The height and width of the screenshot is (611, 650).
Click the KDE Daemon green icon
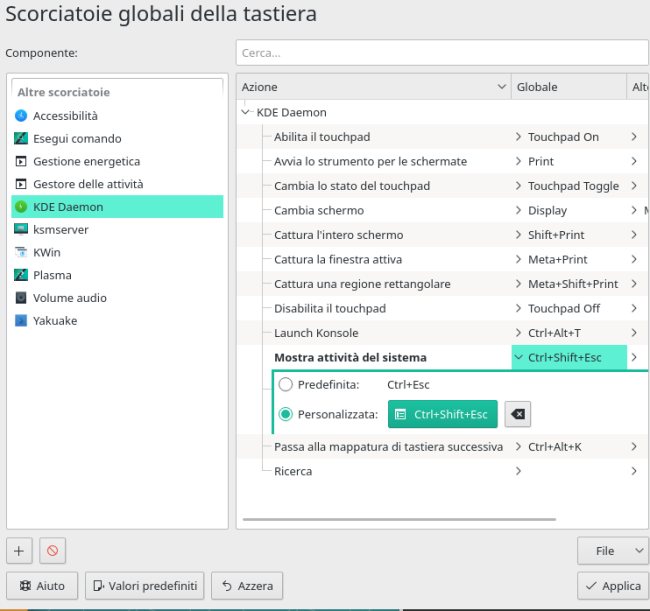click(21, 207)
